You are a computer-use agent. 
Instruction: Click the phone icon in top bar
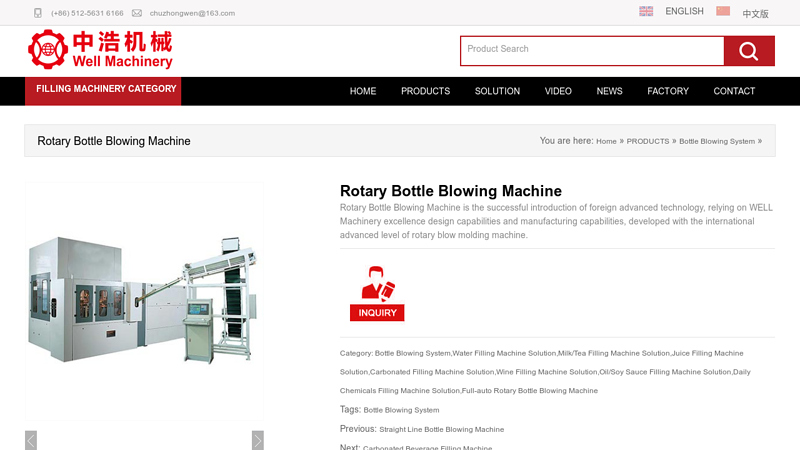pyautogui.click(x=38, y=13)
